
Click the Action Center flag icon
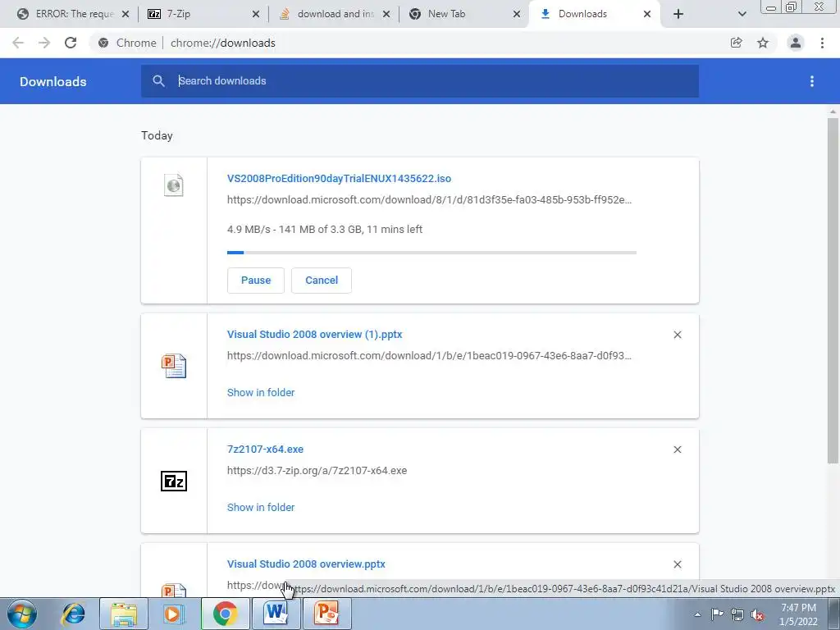pos(717,614)
